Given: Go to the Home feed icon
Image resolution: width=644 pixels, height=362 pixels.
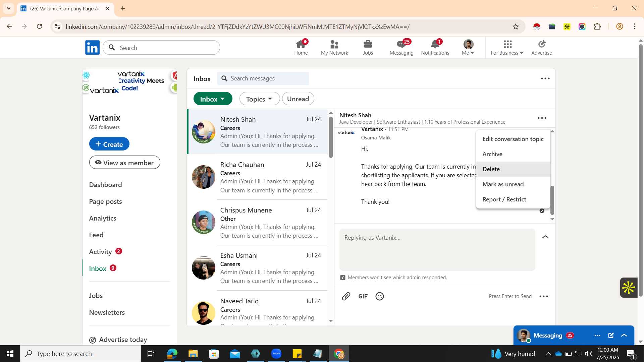Looking at the screenshot, I should tap(301, 47).
